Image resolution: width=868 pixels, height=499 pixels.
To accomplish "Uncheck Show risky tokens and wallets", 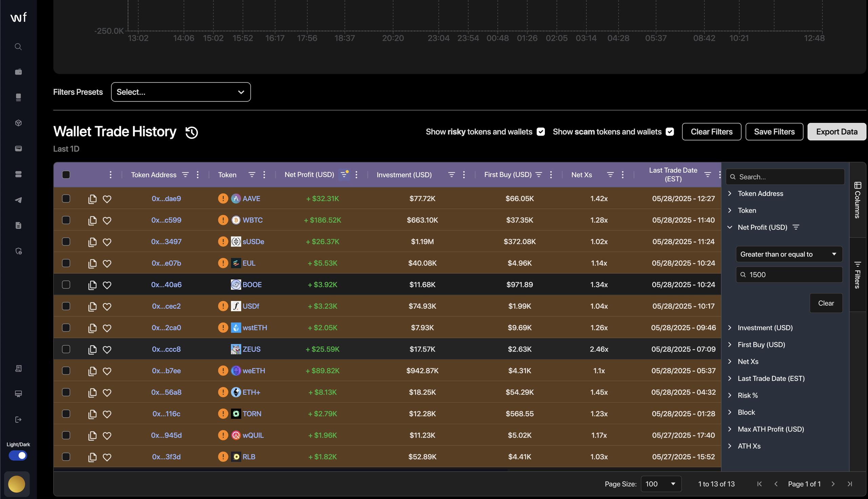I will [541, 132].
